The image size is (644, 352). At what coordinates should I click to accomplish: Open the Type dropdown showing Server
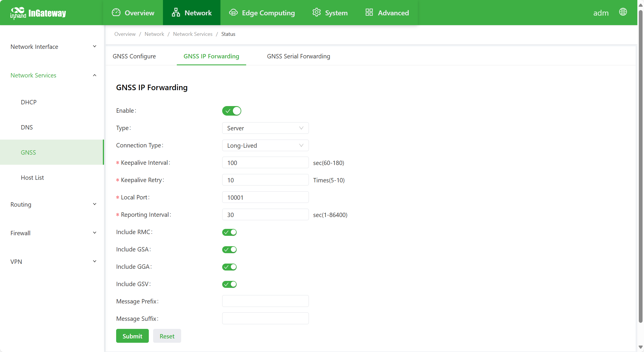265,128
